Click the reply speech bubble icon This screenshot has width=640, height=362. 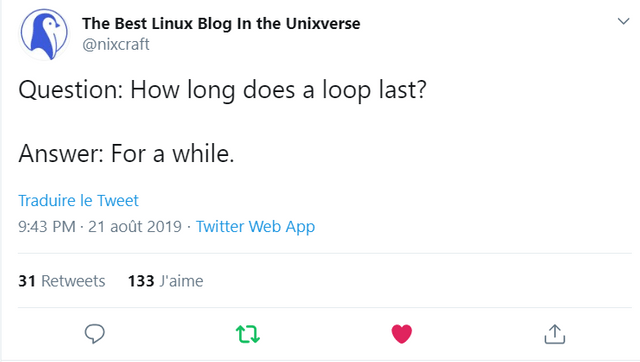(x=95, y=334)
